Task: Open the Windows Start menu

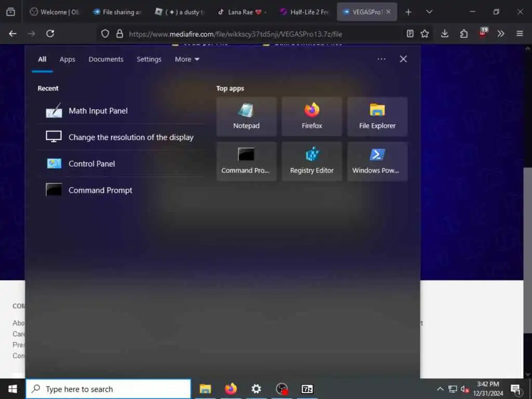Action: point(12,389)
